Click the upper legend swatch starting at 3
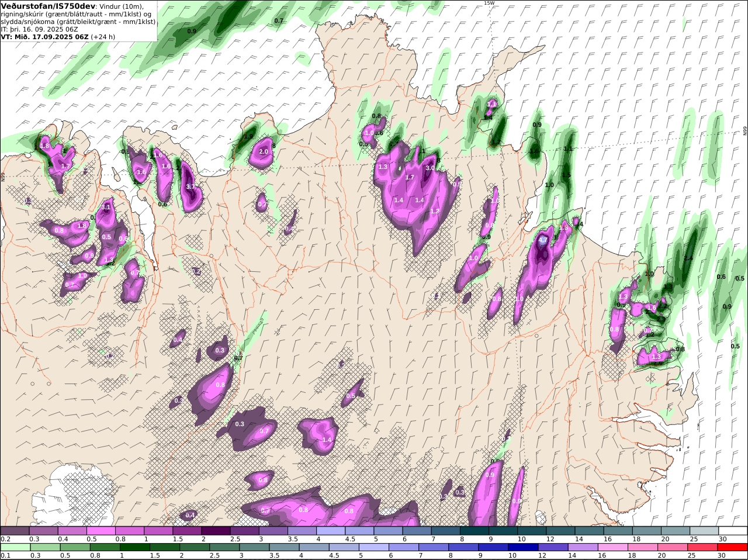 (273, 531)
